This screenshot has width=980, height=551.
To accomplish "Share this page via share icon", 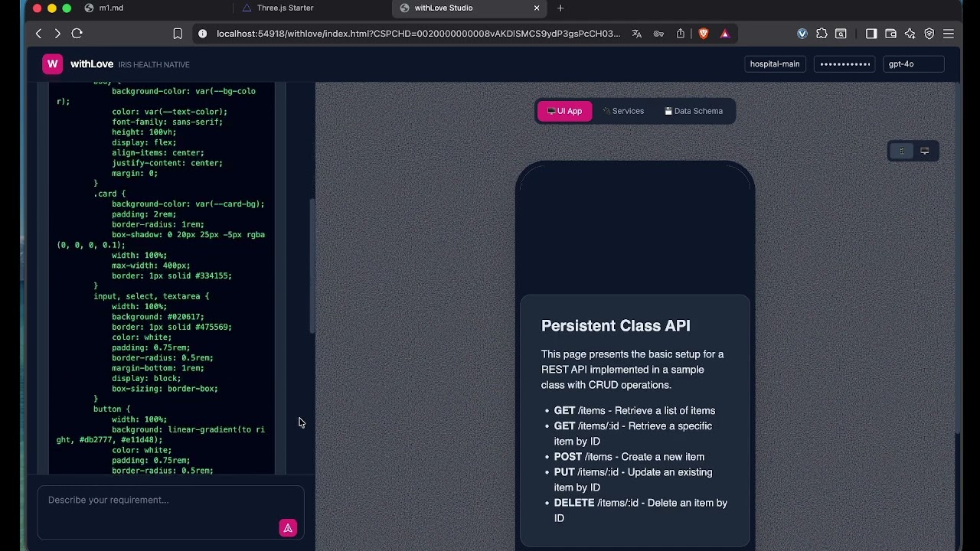I will pyautogui.click(x=680, y=34).
